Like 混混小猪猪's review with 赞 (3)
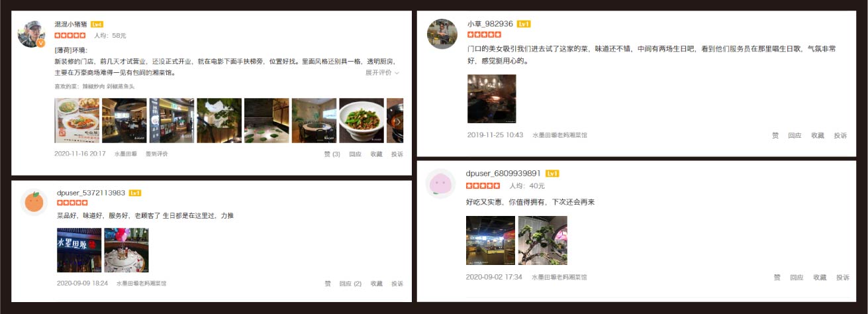The image size is (868, 314). coord(332,154)
